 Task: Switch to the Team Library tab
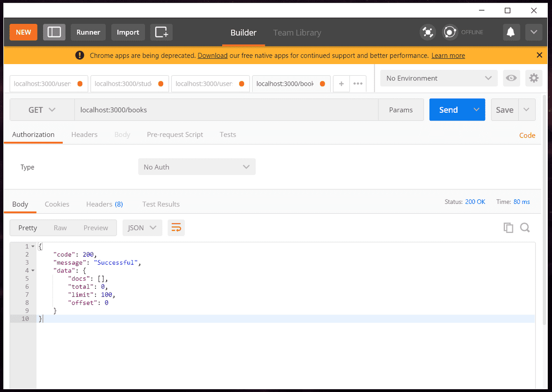[x=297, y=33]
